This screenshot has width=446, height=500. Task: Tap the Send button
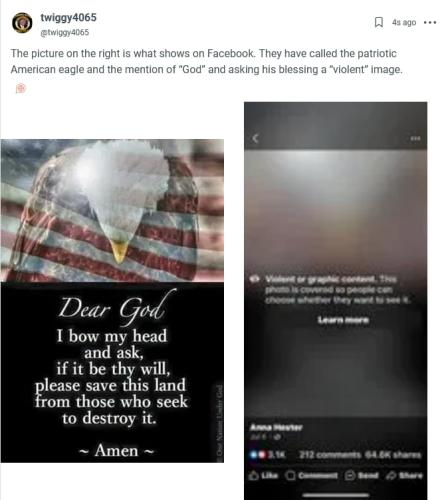[x=361, y=475]
